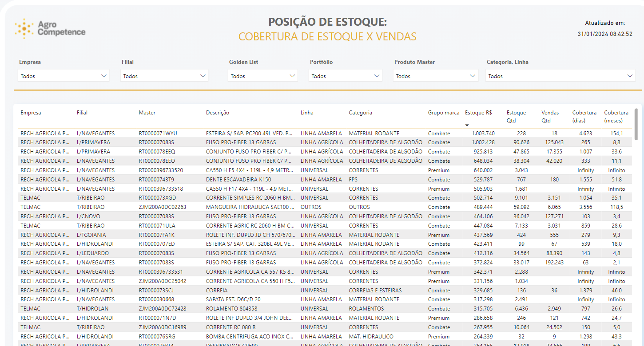
Task: Click filial cell T/HIDROLAN
Action: click(x=92, y=309)
